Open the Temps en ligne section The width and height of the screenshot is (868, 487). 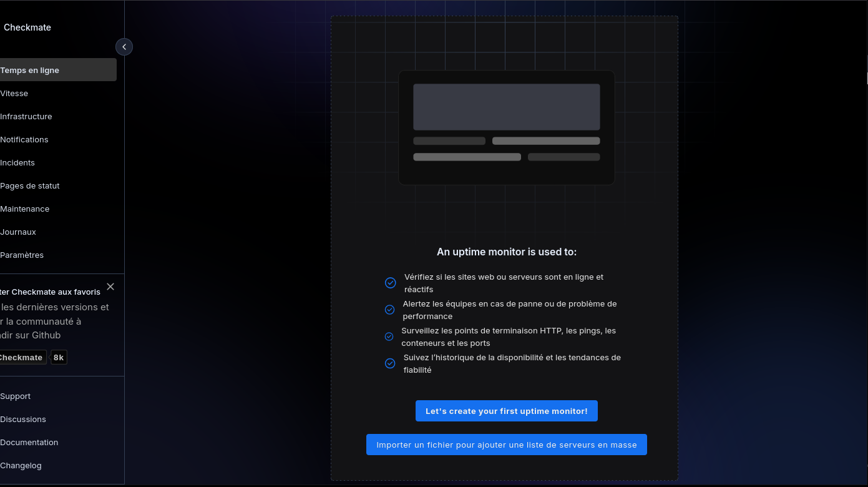coord(30,70)
